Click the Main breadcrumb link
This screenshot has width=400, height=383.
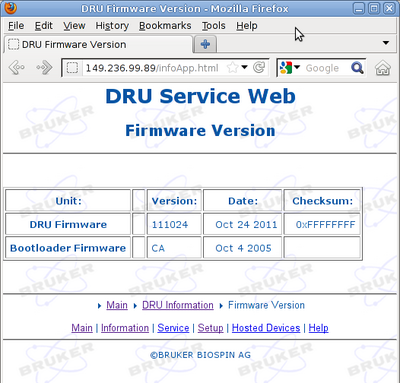(117, 305)
